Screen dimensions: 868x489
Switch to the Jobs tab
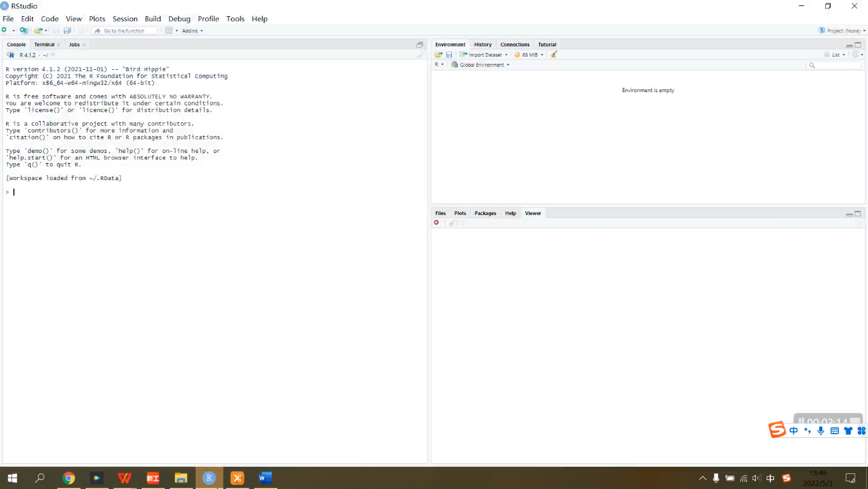click(x=74, y=45)
